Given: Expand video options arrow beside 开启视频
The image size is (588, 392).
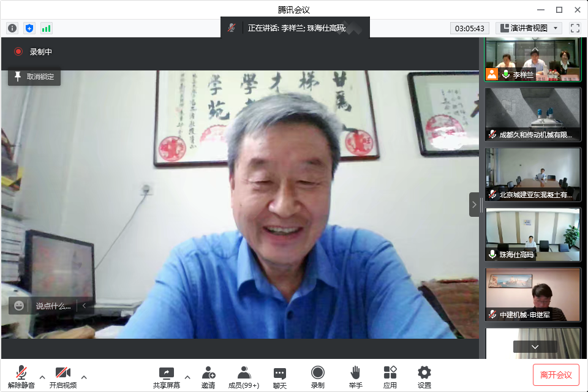Looking at the screenshot, I should (x=84, y=377).
